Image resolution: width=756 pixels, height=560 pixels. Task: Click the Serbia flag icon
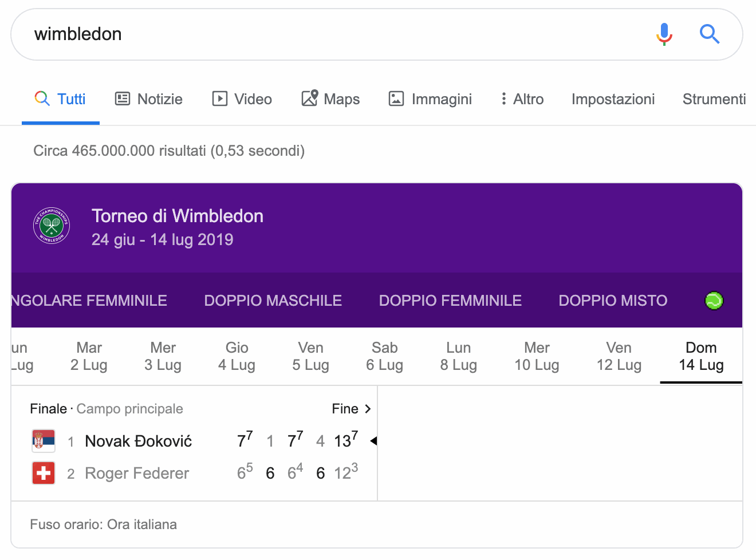[44, 441]
